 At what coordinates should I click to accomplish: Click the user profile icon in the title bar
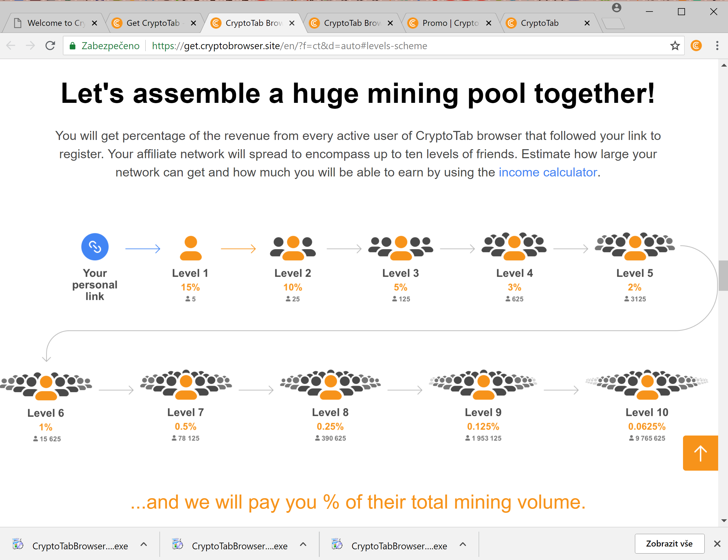616,8
